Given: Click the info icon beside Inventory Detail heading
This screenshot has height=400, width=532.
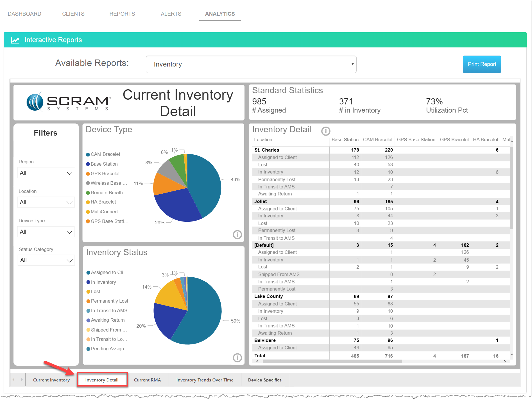Looking at the screenshot, I should coord(325,131).
